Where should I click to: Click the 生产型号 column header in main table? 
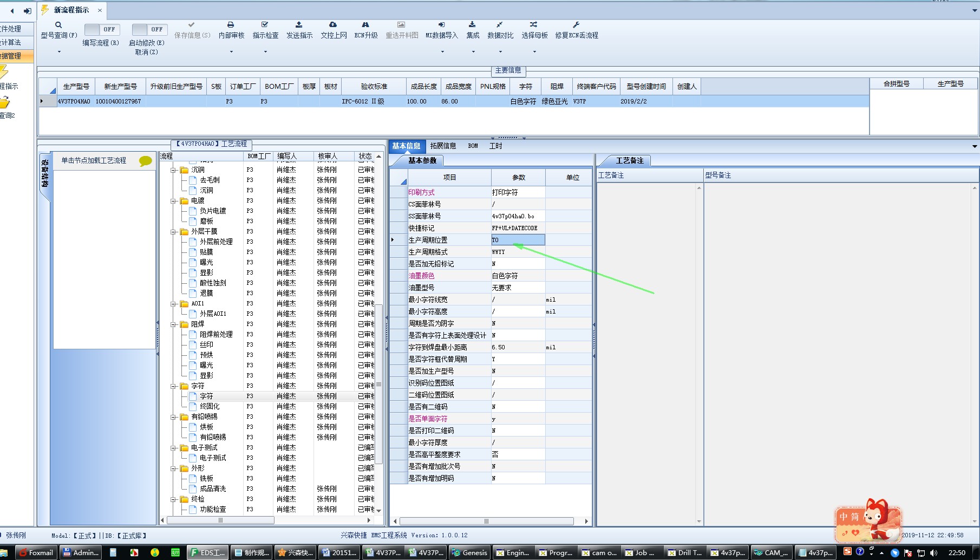(x=76, y=86)
